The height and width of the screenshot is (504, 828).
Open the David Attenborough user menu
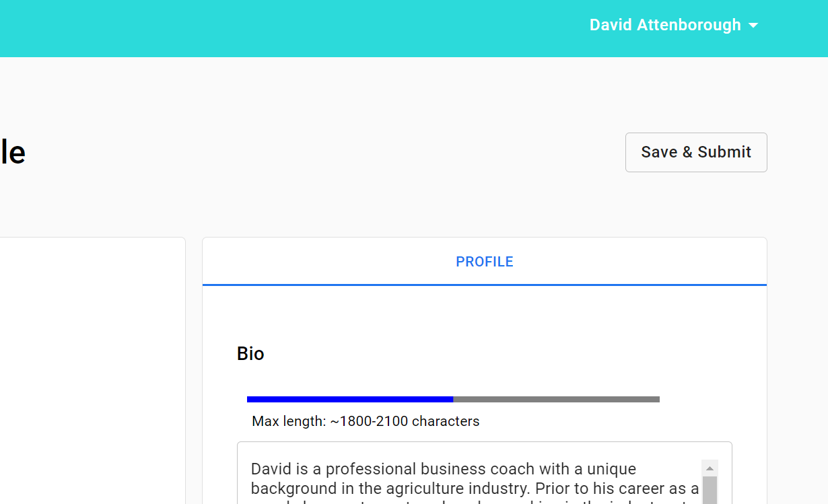[x=665, y=25]
